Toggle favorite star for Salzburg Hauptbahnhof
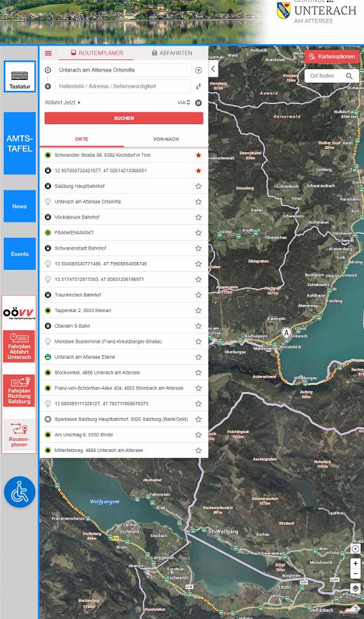 pos(198,186)
